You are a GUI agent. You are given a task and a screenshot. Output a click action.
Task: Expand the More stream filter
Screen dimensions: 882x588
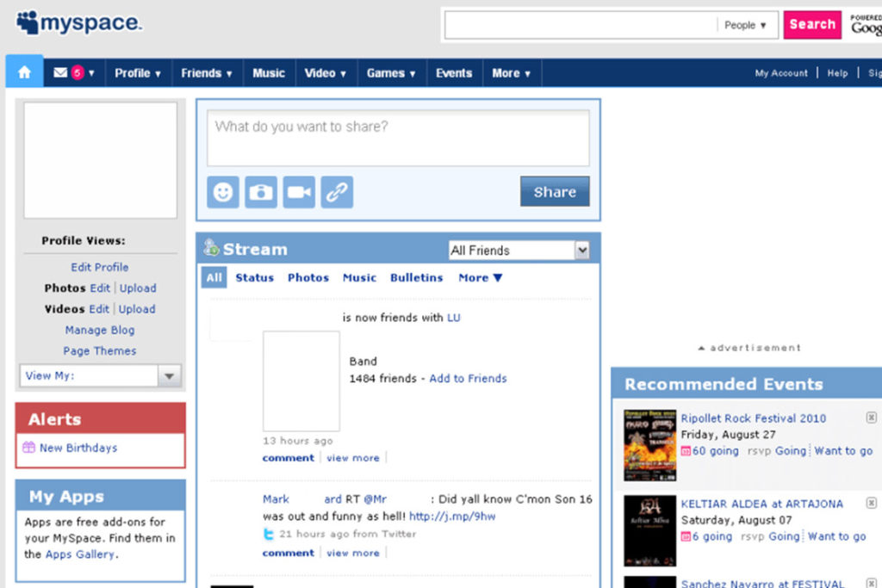tap(481, 278)
